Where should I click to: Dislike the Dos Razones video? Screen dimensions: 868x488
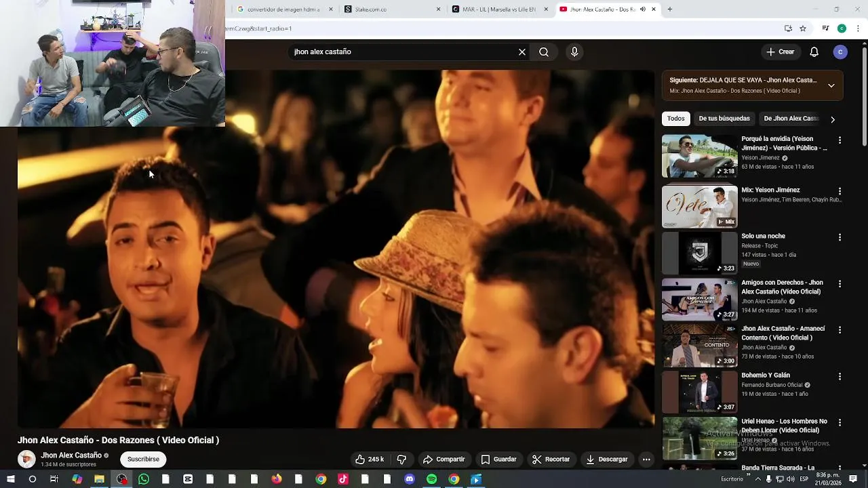401,460
